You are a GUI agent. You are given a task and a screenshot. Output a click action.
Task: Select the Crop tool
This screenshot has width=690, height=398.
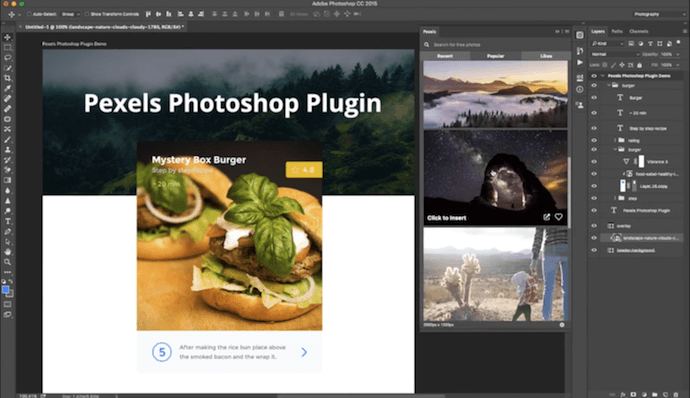(7, 78)
